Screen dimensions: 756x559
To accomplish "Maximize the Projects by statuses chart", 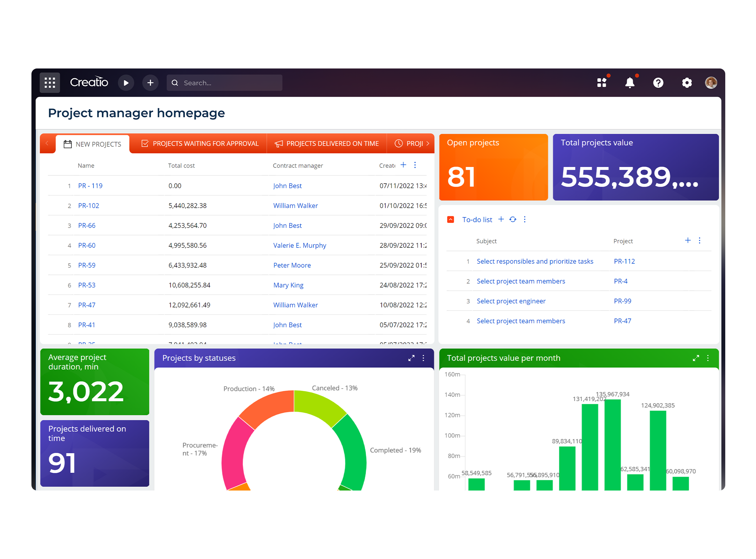I will pyautogui.click(x=412, y=358).
